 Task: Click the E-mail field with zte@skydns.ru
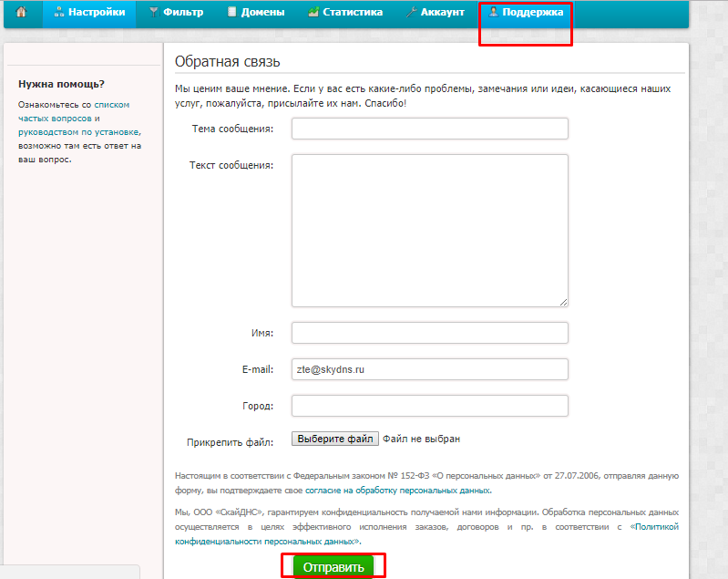point(430,369)
